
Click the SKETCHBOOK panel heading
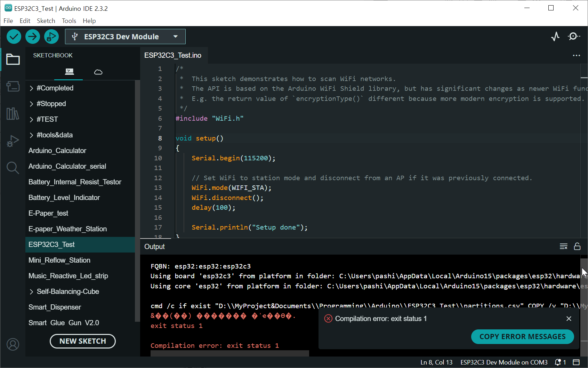53,55
